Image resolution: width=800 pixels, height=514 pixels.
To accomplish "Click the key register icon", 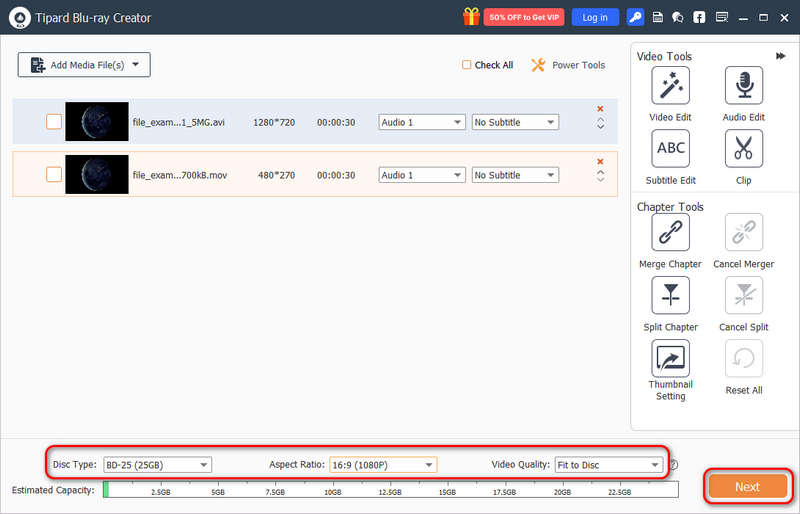I will tap(635, 17).
